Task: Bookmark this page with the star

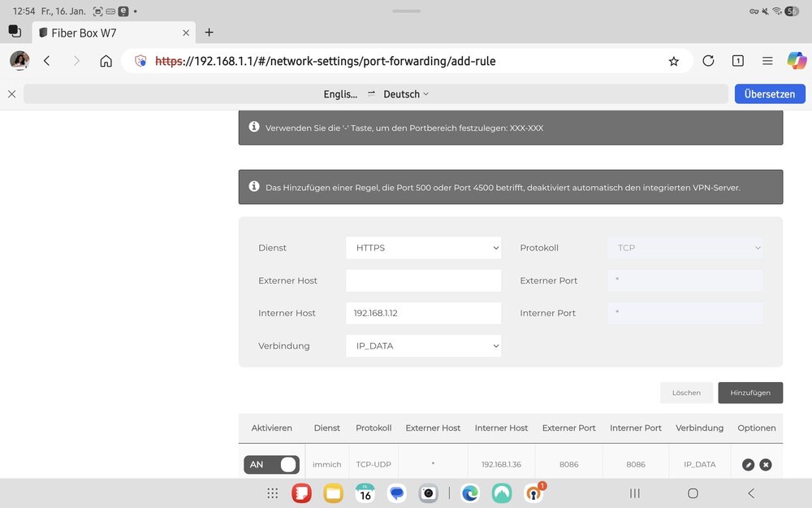Action: [673, 61]
